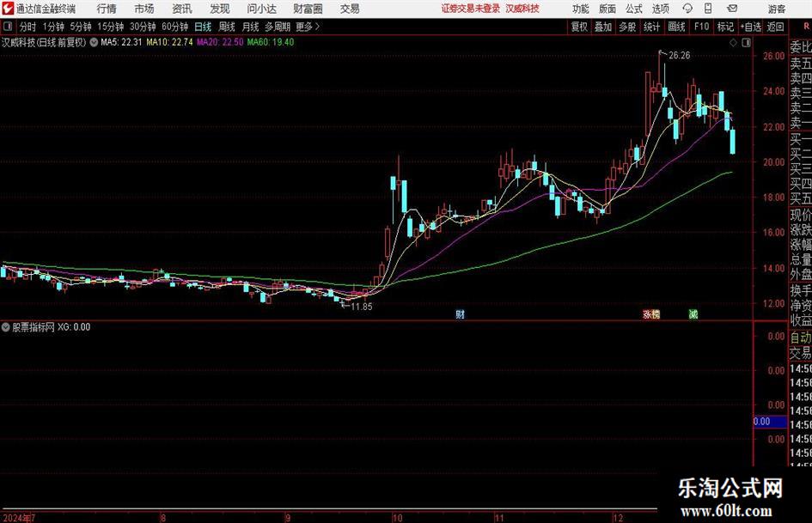Click the 自动 label in right panel
Screen dimensions: 812x523
(801, 338)
